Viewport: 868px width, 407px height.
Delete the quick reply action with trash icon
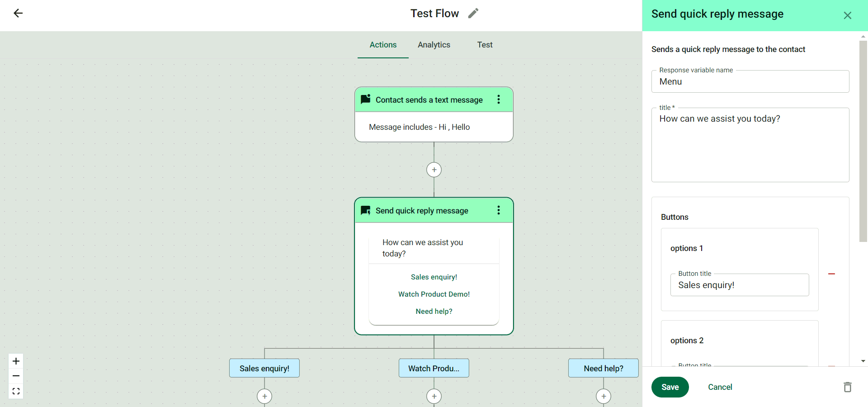pyautogui.click(x=848, y=387)
